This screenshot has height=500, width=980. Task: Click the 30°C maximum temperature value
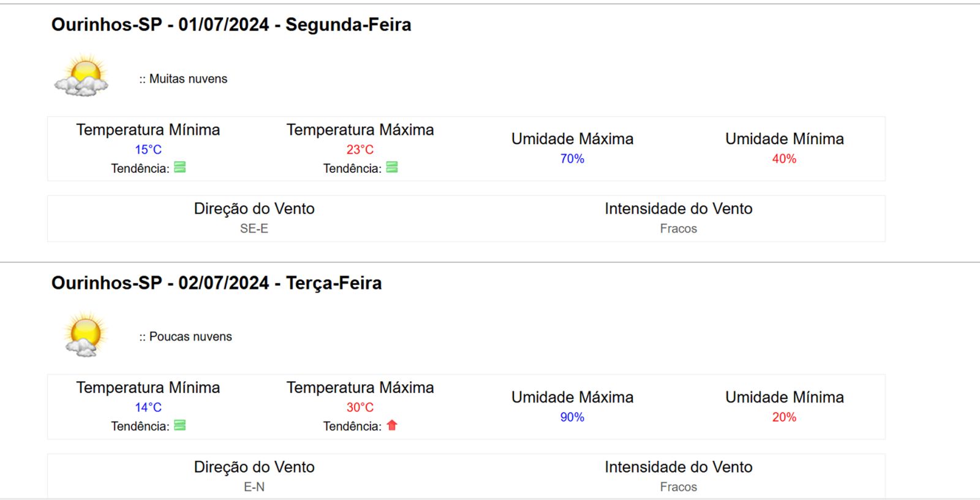(360, 407)
